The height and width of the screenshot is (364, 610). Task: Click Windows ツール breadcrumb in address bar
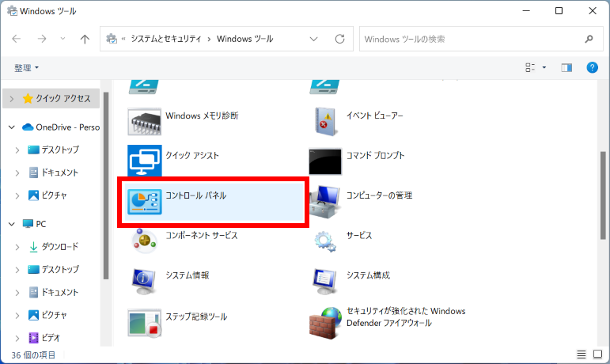coord(244,39)
